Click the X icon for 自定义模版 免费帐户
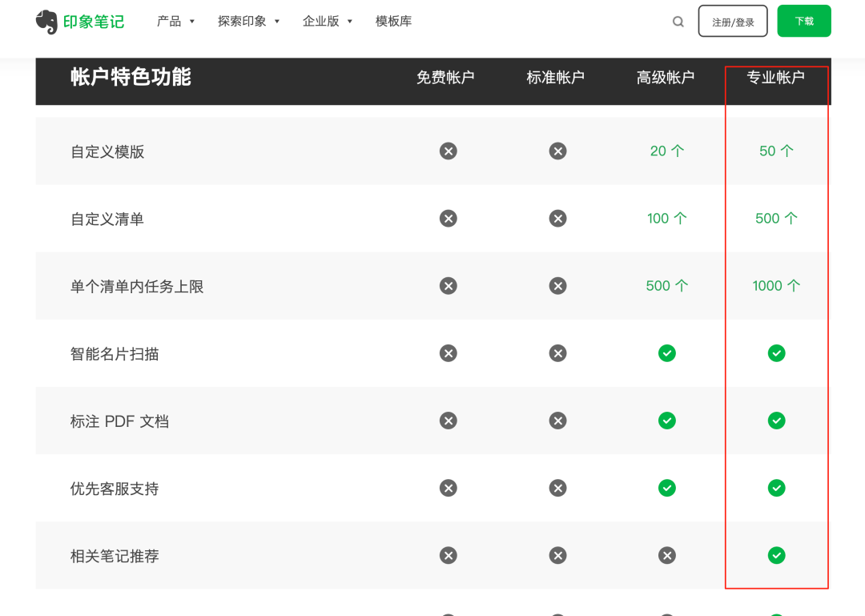 pyautogui.click(x=448, y=151)
